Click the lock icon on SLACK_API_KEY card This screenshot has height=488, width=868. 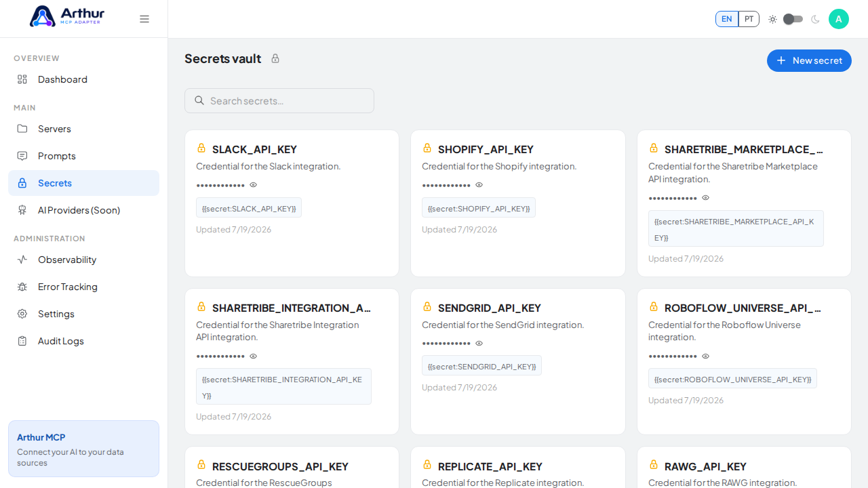point(201,148)
